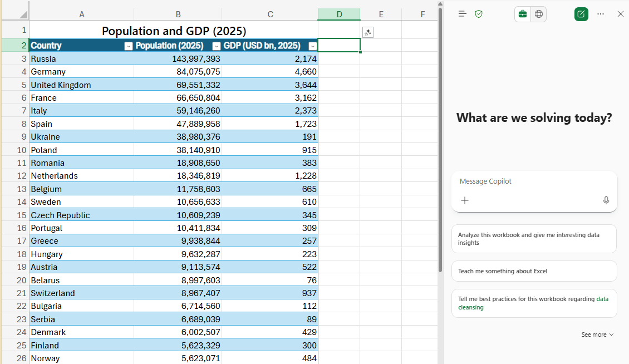Viewport: 629px width, 364px height.
Task: Select the title cell 'Population and GDP (2025)'
Action: coord(174,31)
